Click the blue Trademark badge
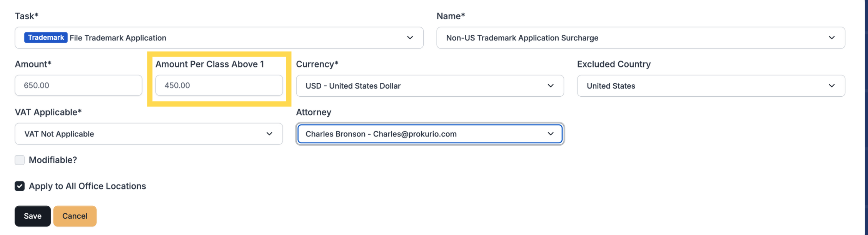This screenshot has height=235, width=868. (x=46, y=37)
